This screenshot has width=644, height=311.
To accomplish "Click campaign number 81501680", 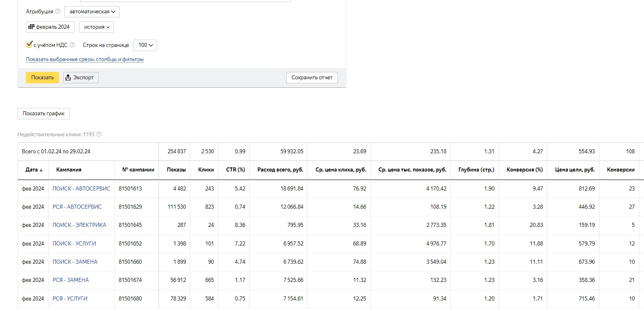I will click(130, 298).
